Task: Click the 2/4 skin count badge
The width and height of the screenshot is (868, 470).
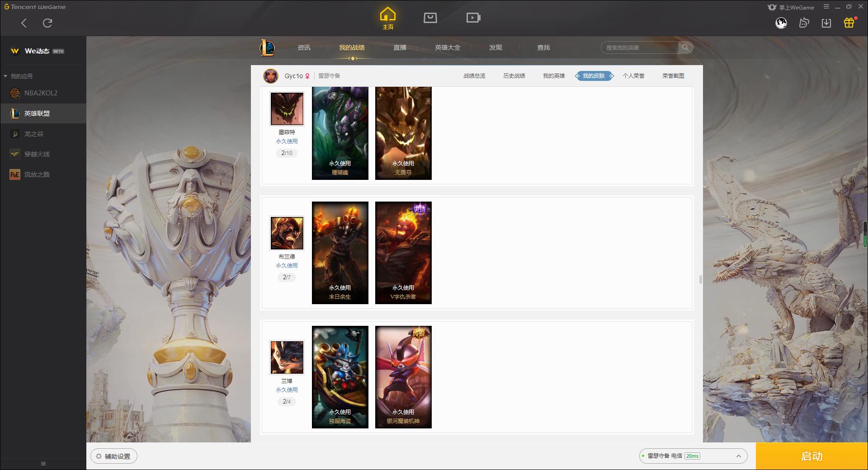Action: click(x=287, y=402)
